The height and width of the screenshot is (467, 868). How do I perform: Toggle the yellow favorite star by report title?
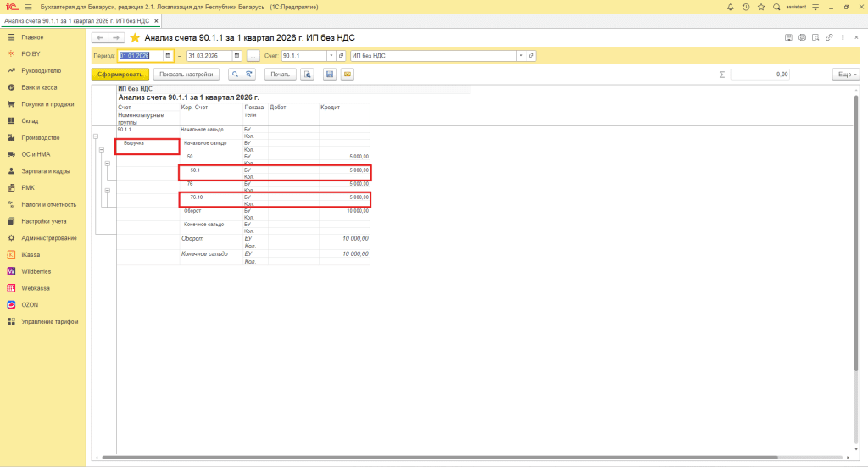(134, 37)
